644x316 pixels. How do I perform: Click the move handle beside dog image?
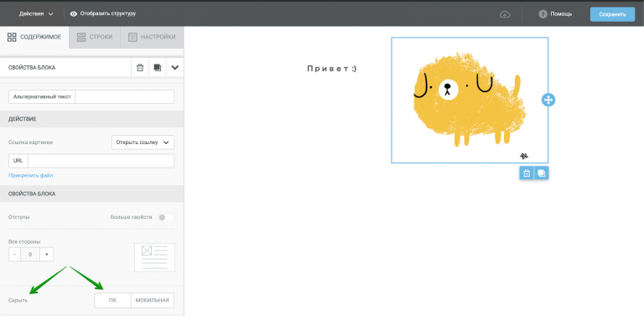coord(548,100)
